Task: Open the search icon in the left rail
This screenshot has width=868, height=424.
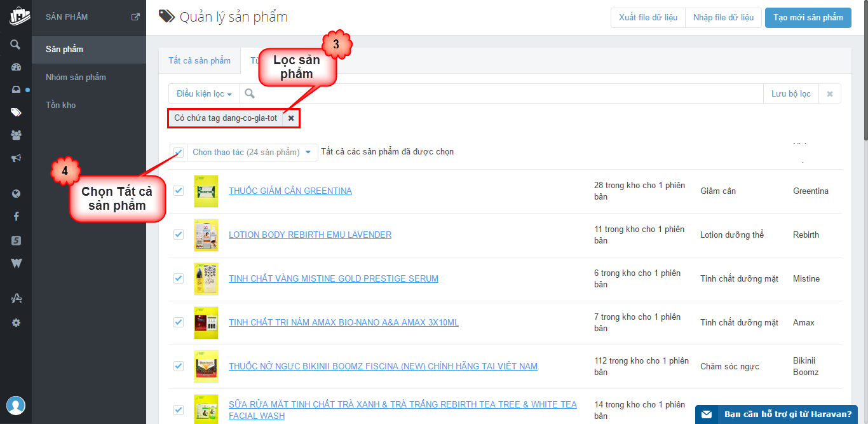Action: pyautogui.click(x=16, y=44)
